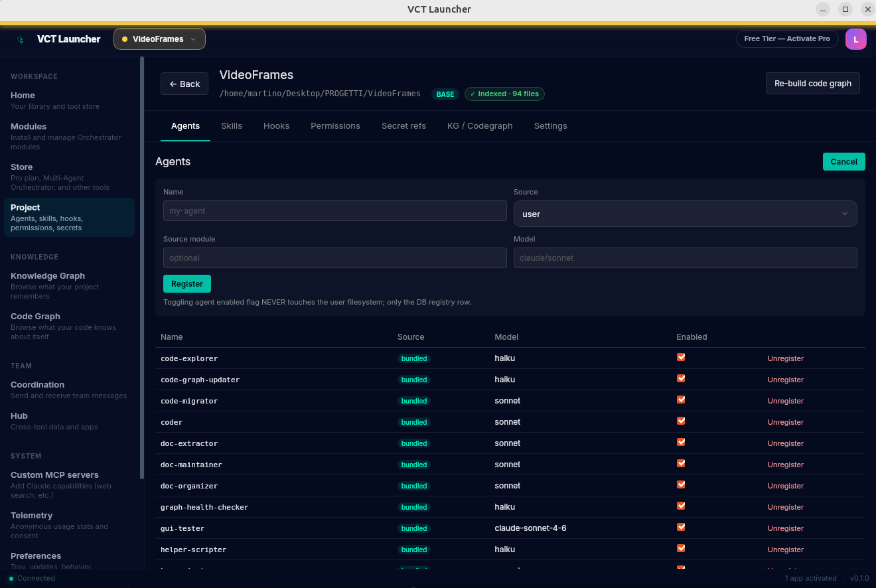
Task: Disable the code-explorer agent checkbox
Action: (681, 357)
